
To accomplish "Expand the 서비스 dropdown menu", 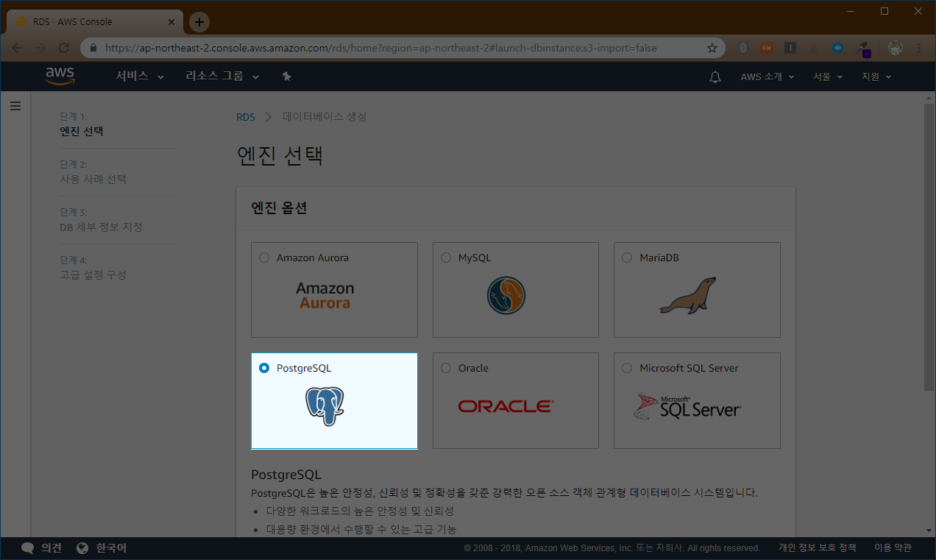I will click(x=140, y=77).
